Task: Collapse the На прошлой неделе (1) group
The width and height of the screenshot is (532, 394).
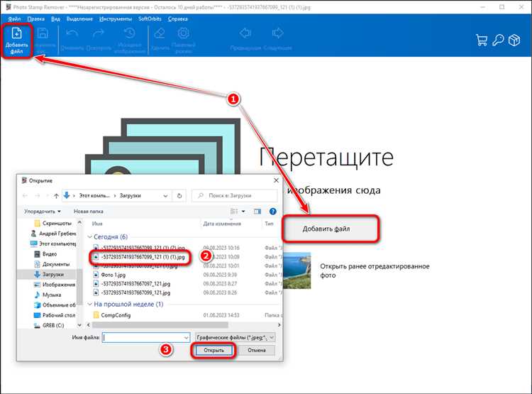Action: 89,305
